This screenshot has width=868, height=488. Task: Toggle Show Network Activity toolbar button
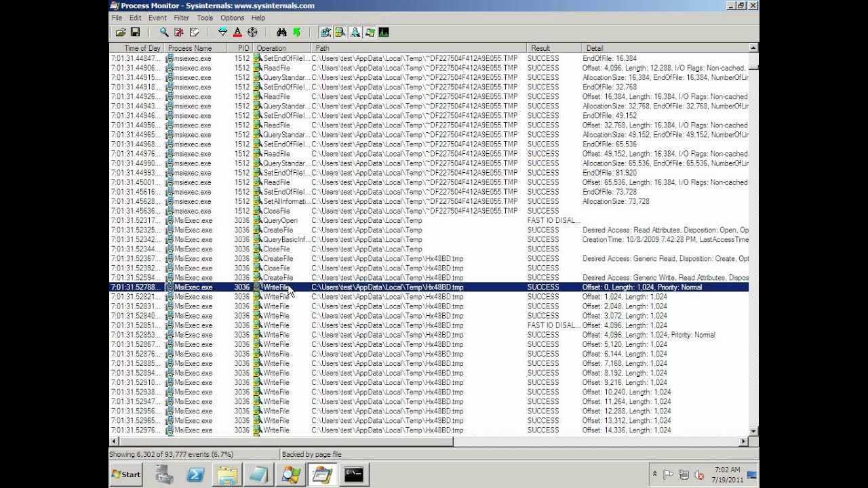(x=355, y=32)
